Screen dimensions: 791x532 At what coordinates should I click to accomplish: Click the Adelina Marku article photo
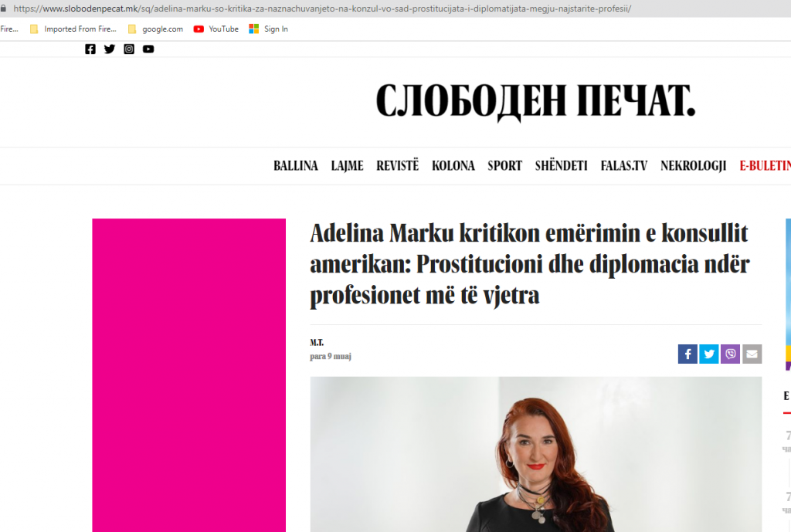tap(536, 454)
